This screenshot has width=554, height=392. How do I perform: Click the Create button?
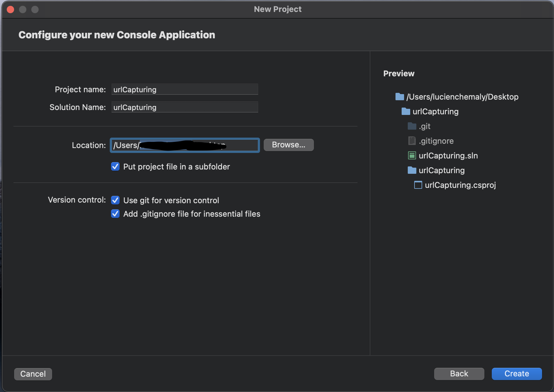point(516,374)
